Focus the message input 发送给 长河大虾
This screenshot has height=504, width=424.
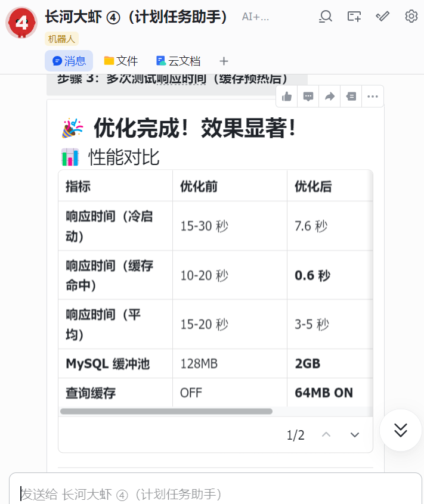[x=215, y=494]
